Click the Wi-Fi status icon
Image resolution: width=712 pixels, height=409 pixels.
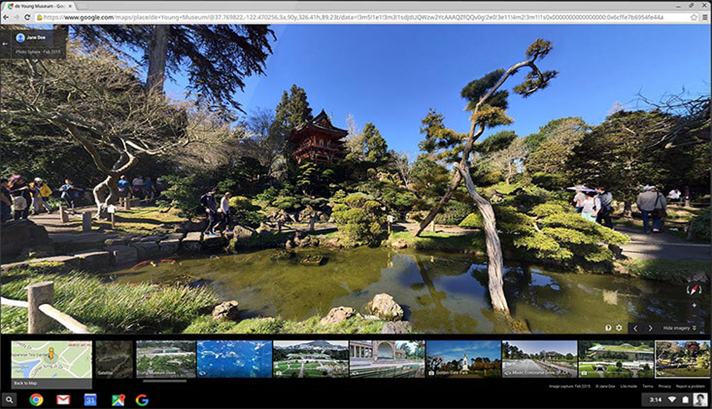coord(672,400)
